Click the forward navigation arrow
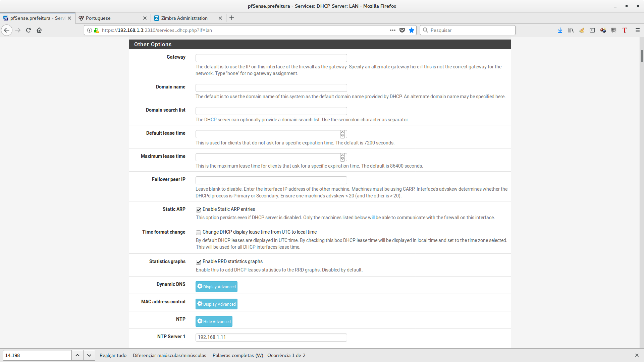The height and width of the screenshot is (362, 644). (18, 30)
